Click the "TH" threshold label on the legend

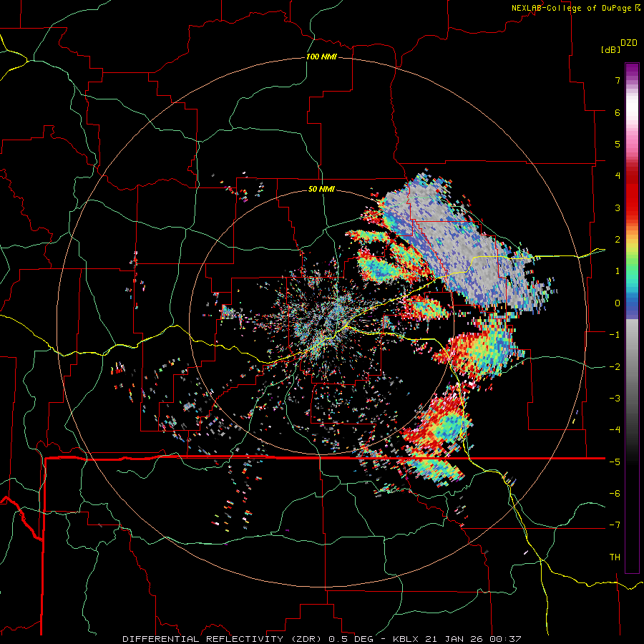pyautogui.click(x=615, y=557)
